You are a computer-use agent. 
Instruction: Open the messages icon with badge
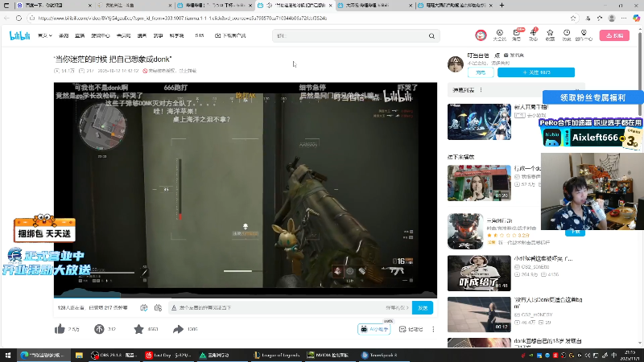[517, 35]
